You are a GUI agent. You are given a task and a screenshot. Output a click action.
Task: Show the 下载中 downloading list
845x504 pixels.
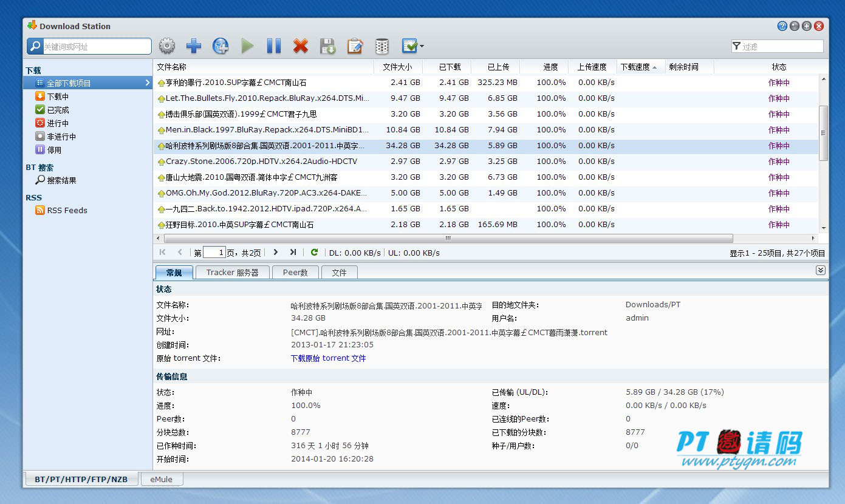coord(58,97)
